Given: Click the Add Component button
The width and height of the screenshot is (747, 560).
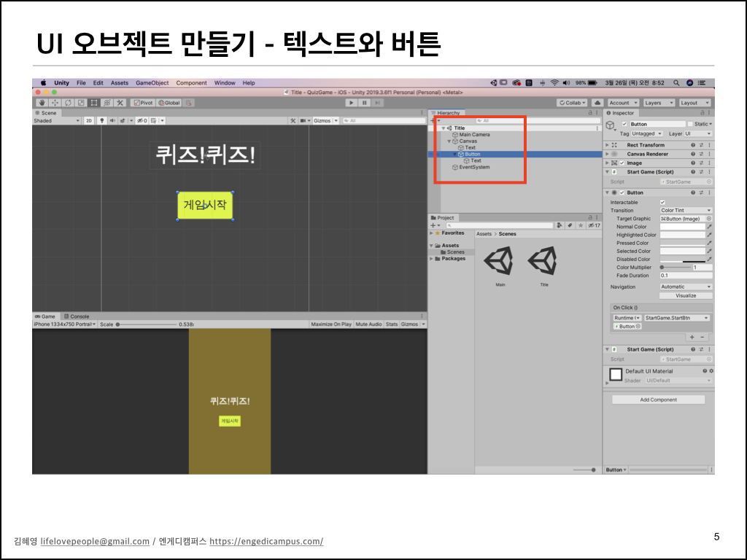Looking at the screenshot, I should pos(659,400).
